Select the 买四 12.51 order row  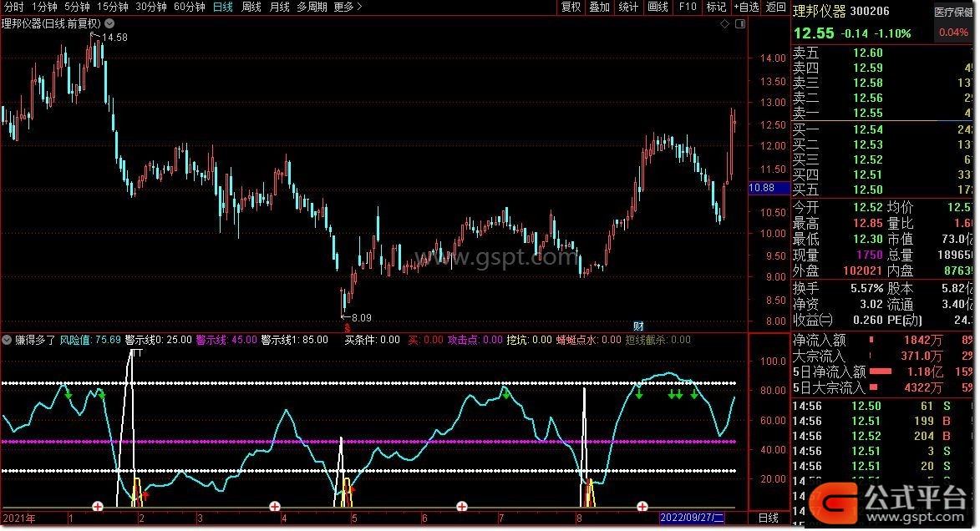pyautogui.click(x=882, y=174)
